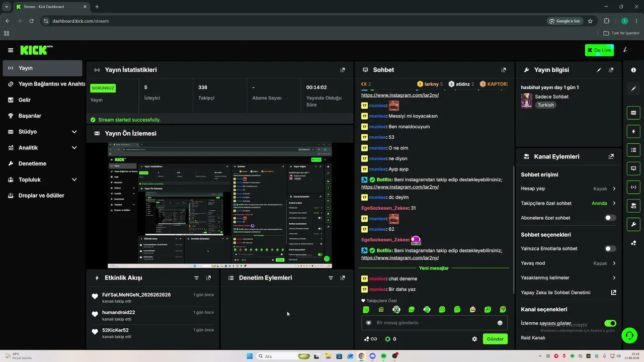Viewport: 644px width, 362px height.
Task: Click the channel points infinity icon
Action: point(371,339)
